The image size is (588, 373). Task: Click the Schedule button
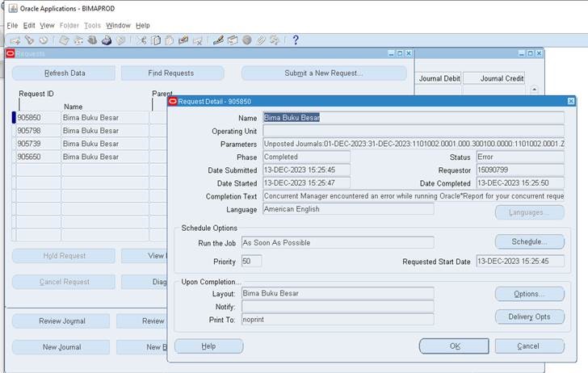(530, 241)
